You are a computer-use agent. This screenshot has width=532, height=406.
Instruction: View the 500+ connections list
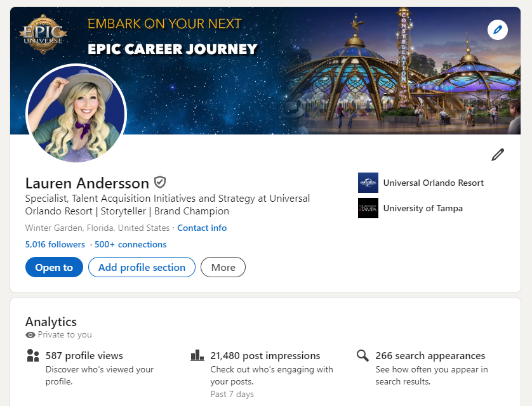tap(131, 244)
